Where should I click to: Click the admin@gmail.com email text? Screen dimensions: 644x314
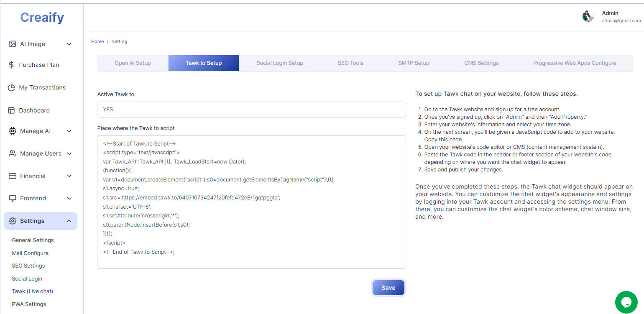621,20
